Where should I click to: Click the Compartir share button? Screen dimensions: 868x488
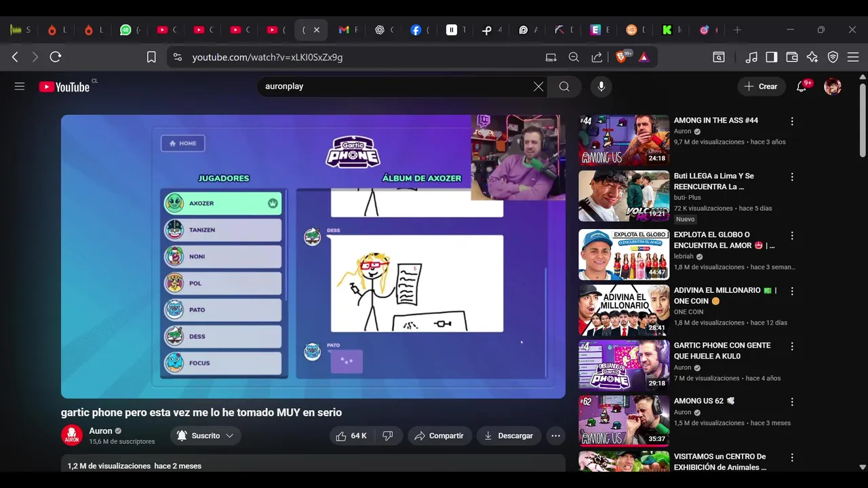[x=439, y=436]
